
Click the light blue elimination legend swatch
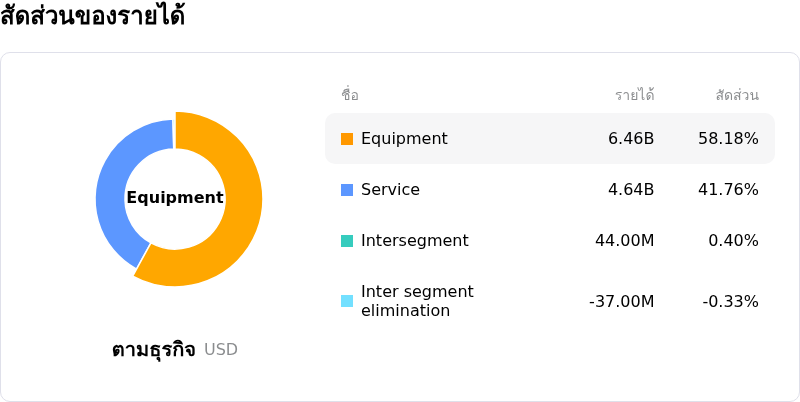point(347,301)
